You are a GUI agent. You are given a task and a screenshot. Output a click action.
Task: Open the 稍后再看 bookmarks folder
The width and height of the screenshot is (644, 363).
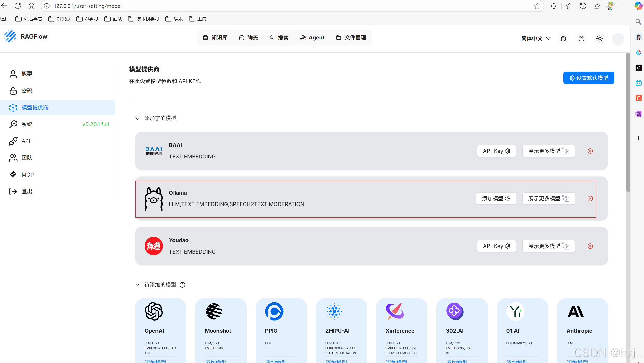click(x=29, y=19)
